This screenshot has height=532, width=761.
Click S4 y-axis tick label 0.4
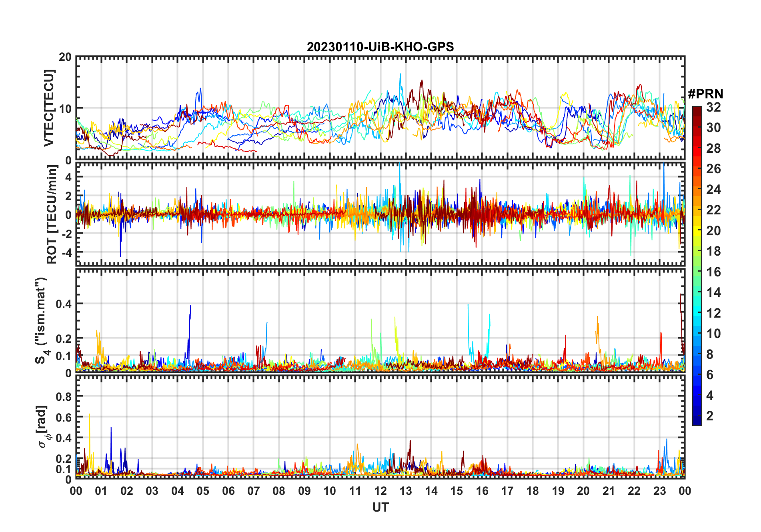pos(64,304)
